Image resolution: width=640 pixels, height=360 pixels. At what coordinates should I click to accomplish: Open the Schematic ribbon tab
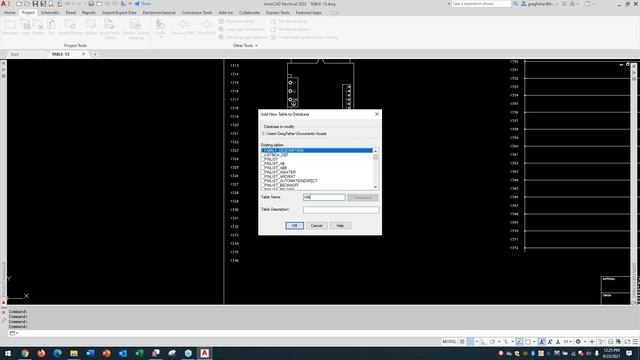point(50,13)
